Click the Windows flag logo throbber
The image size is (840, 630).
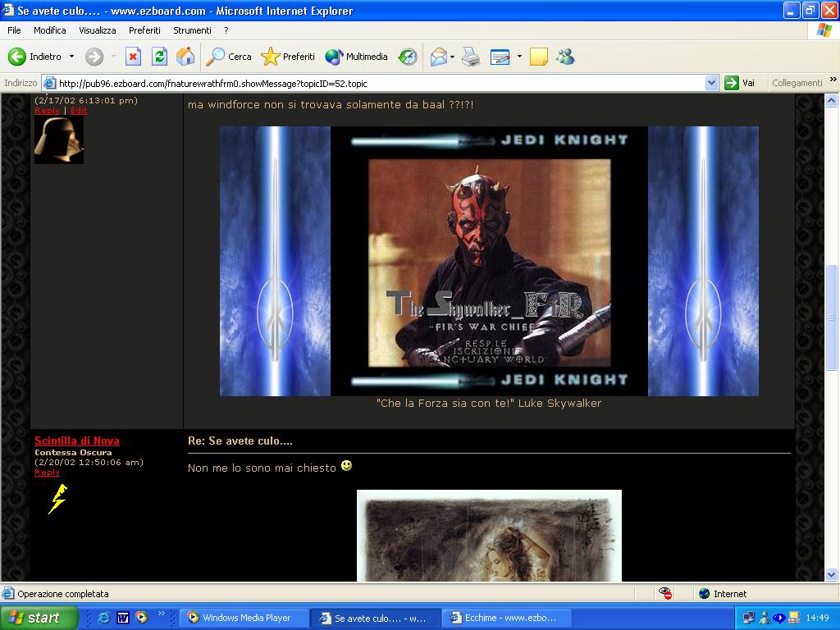coord(824,30)
